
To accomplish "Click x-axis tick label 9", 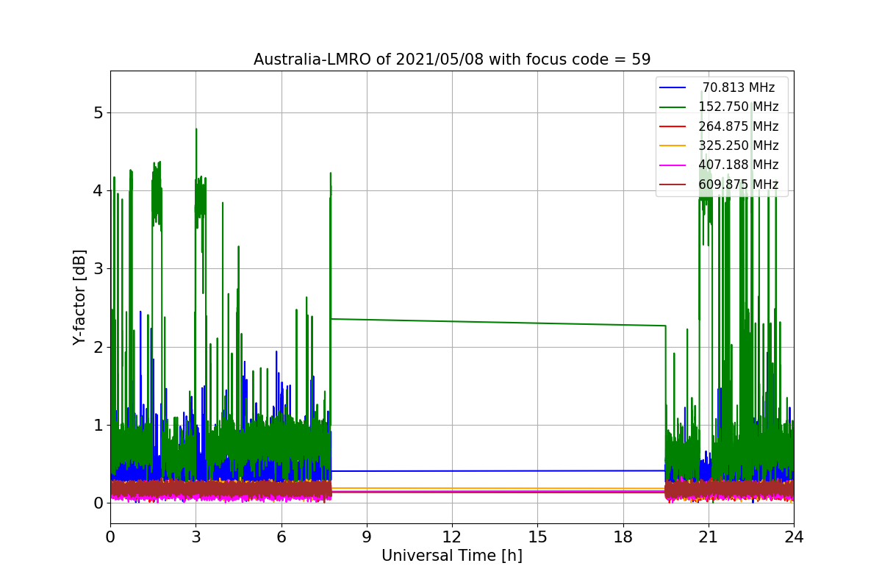I will point(367,537).
